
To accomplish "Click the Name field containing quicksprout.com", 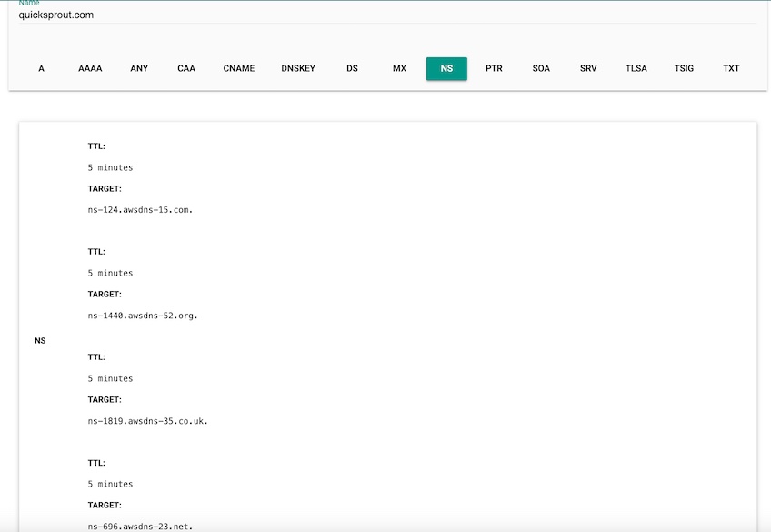I will [387, 15].
